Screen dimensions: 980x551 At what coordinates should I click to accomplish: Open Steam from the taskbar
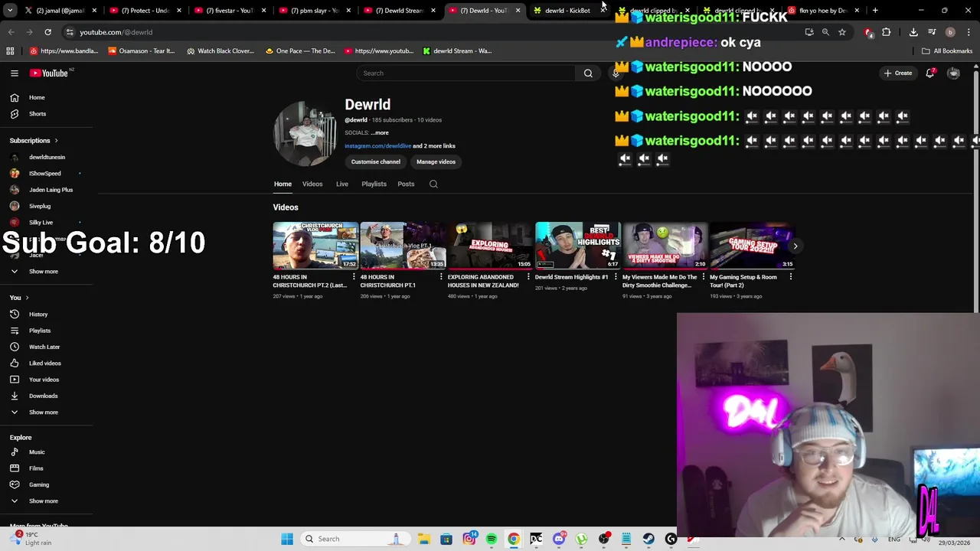tap(648, 539)
